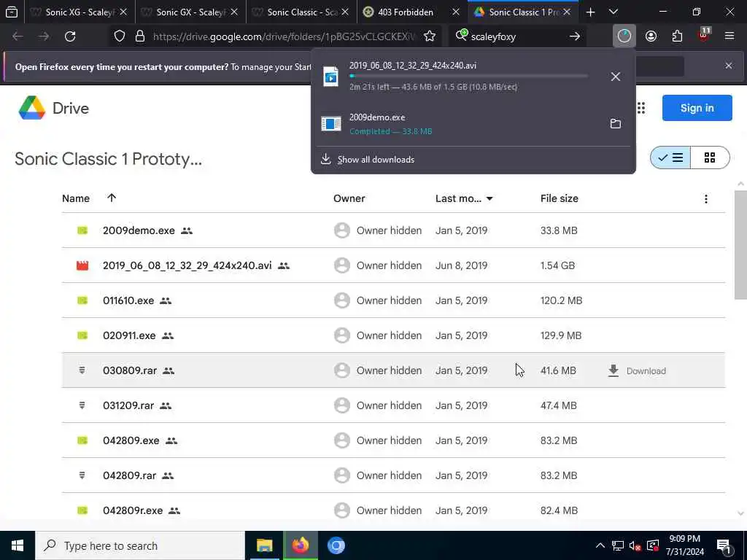Switch to grid layout view
This screenshot has width=747, height=560.
point(710,157)
